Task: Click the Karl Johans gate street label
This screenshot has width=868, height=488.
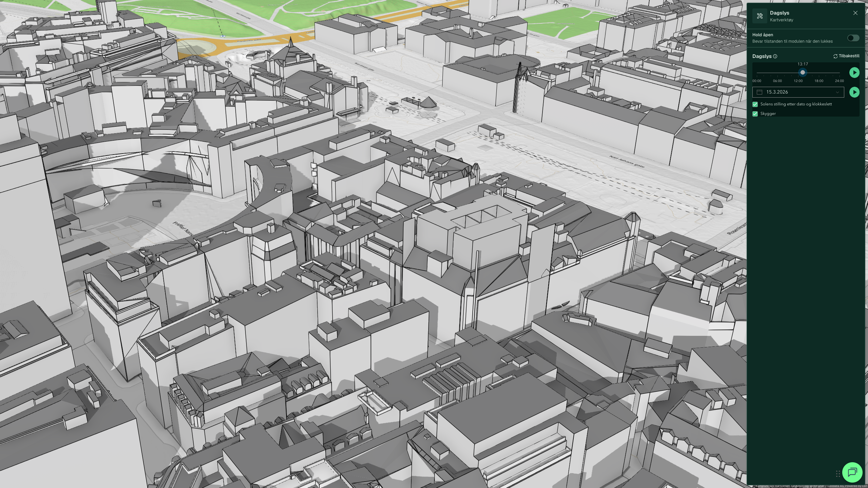Action: [627, 162]
